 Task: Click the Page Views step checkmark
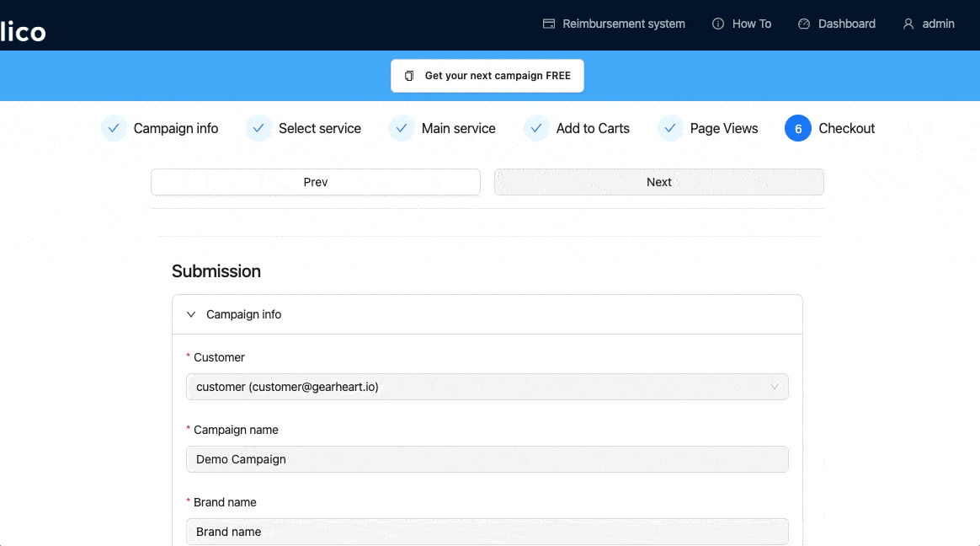[670, 128]
